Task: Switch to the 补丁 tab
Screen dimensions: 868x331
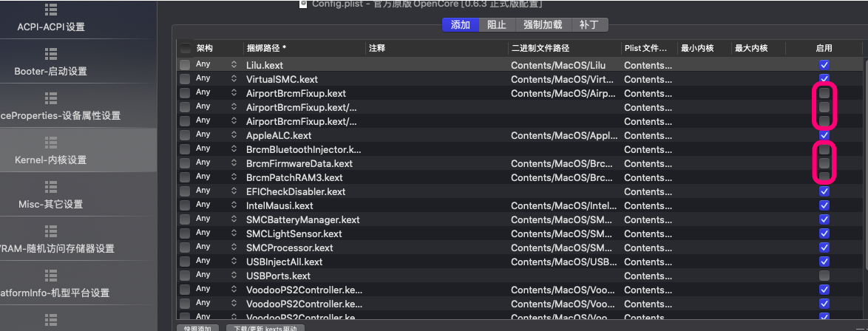Action: (x=589, y=24)
